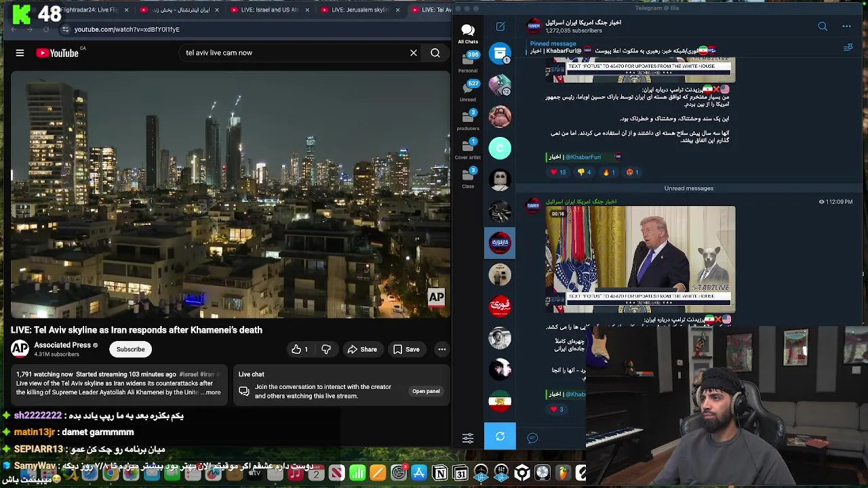Play the Trump video in Telegram
Image resolution: width=868 pixels, height=488 pixels.
(640, 259)
